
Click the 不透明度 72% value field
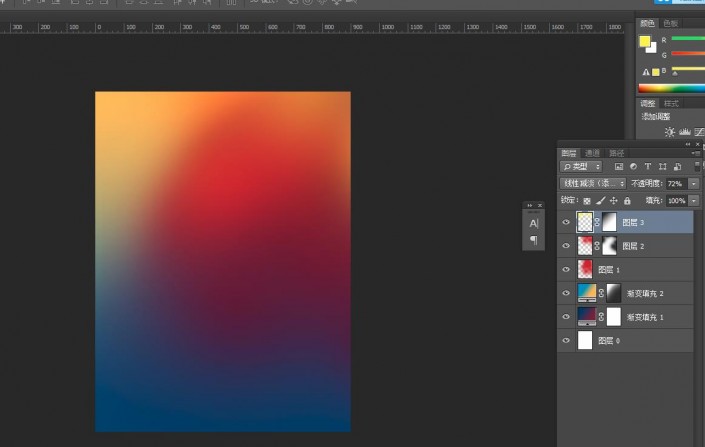pyautogui.click(x=676, y=183)
